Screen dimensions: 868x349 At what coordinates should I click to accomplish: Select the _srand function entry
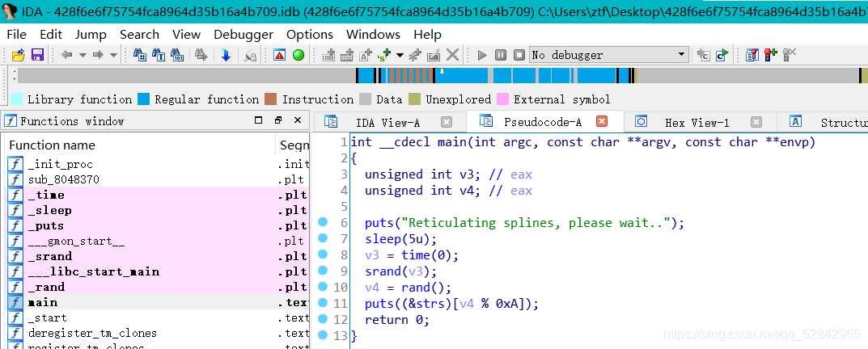(x=159, y=257)
